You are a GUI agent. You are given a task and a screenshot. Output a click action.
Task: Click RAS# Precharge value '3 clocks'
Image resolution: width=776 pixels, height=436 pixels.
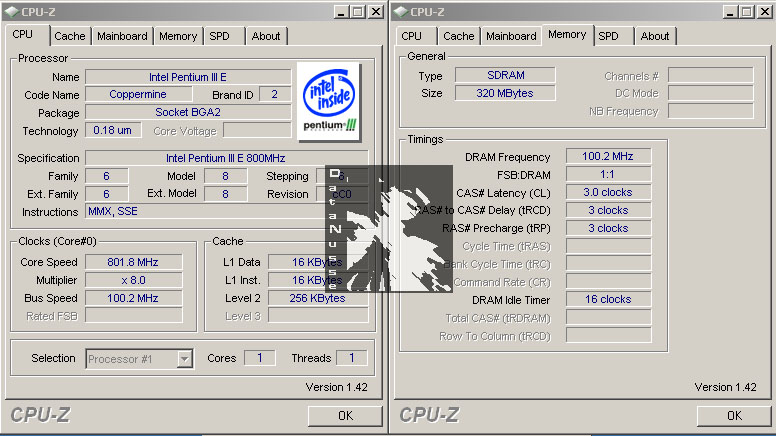pos(608,228)
